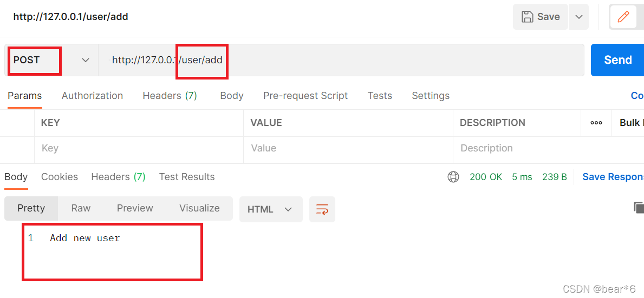644x298 pixels.
Task: Open the response Headers (7) tab
Action: click(x=118, y=177)
